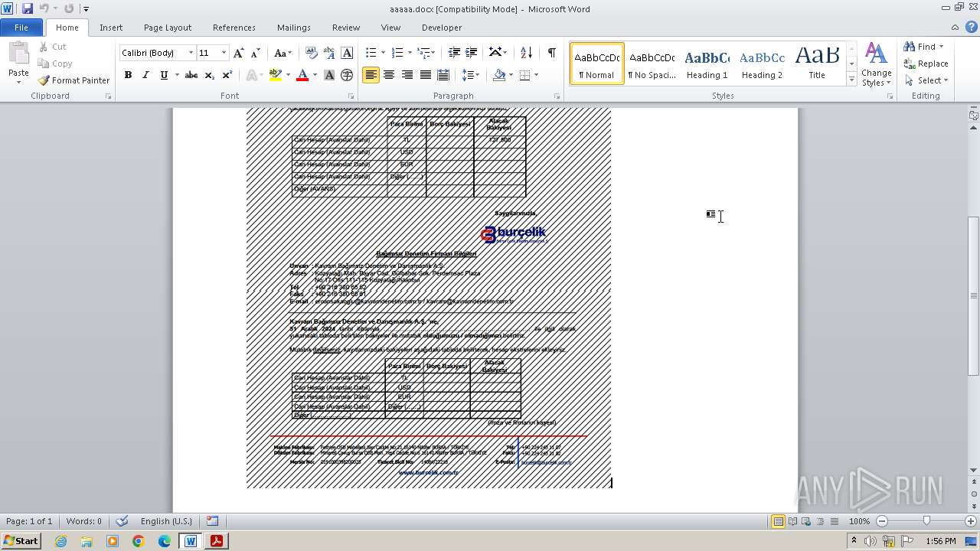980x551 pixels.
Task: Click the Cut command
Action: coord(52,47)
